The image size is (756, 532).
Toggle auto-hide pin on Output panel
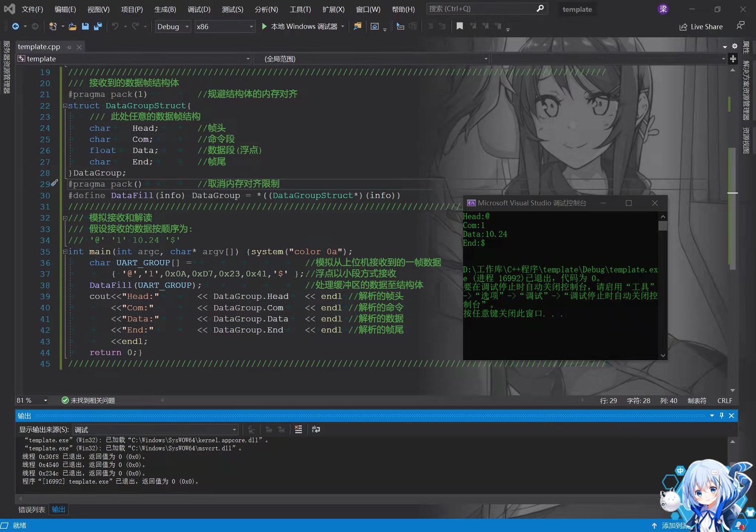(721, 415)
